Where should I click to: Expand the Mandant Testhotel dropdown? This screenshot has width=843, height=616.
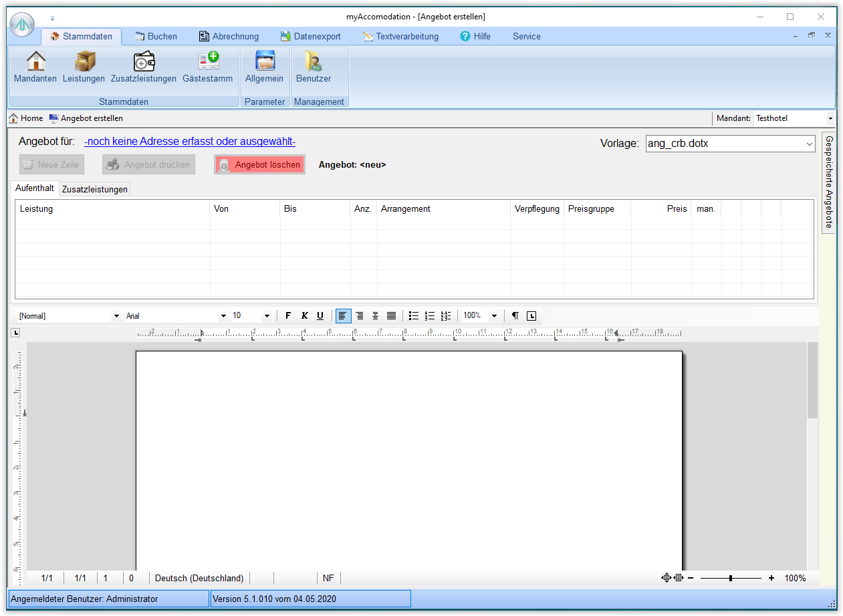pyautogui.click(x=830, y=118)
